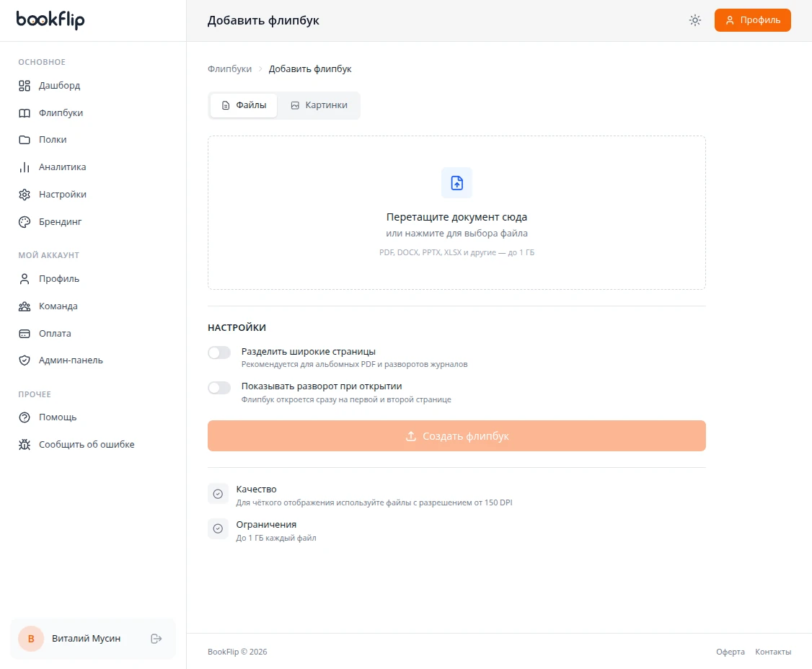Open Аналитика in the sidebar
The height and width of the screenshot is (669, 812).
pyautogui.click(x=93, y=167)
